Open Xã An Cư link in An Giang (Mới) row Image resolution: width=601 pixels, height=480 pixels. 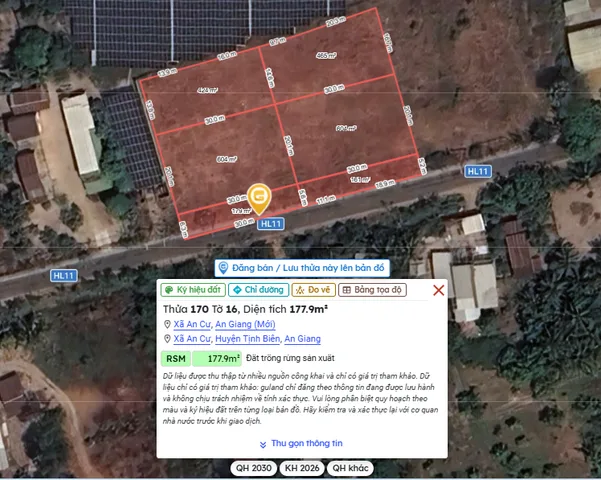(x=192, y=324)
